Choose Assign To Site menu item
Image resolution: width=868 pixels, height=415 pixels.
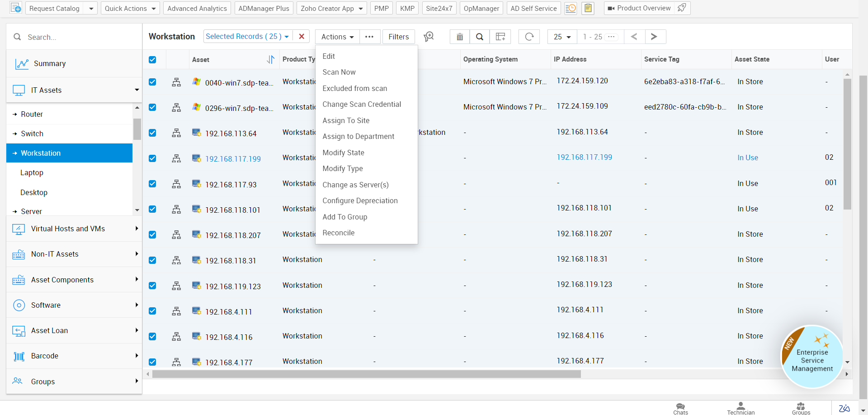(346, 120)
